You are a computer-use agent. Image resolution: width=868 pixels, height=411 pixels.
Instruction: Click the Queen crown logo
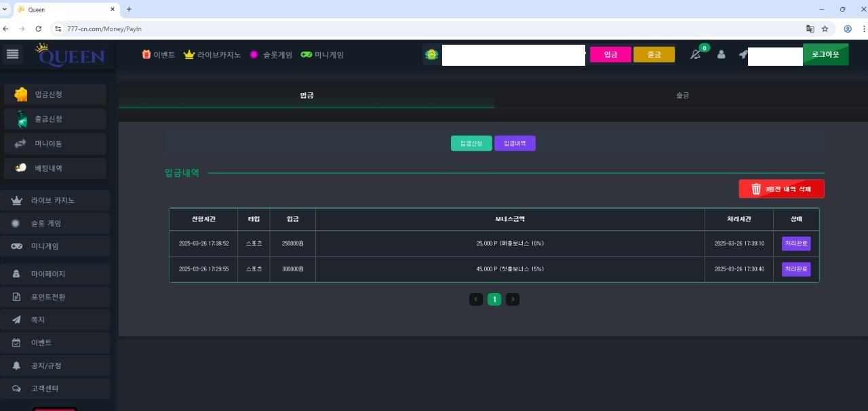71,55
